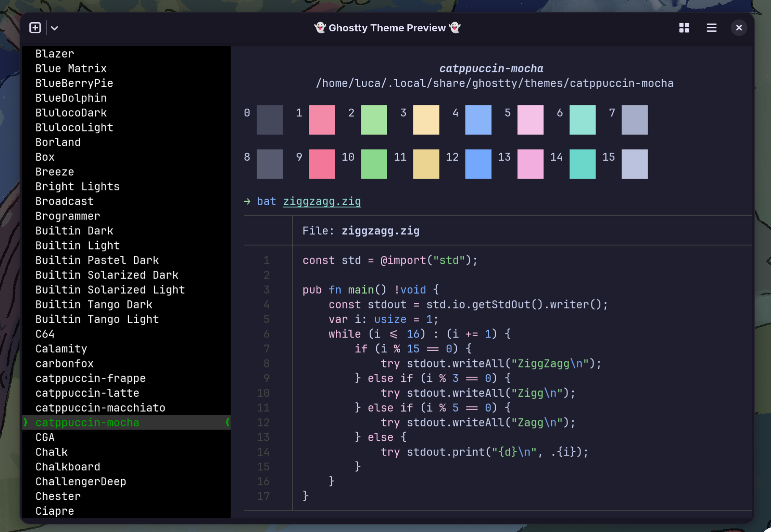This screenshot has width=771, height=532.
Task: Select the Blazer theme
Action: pyautogui.click(x=126, y=54)
